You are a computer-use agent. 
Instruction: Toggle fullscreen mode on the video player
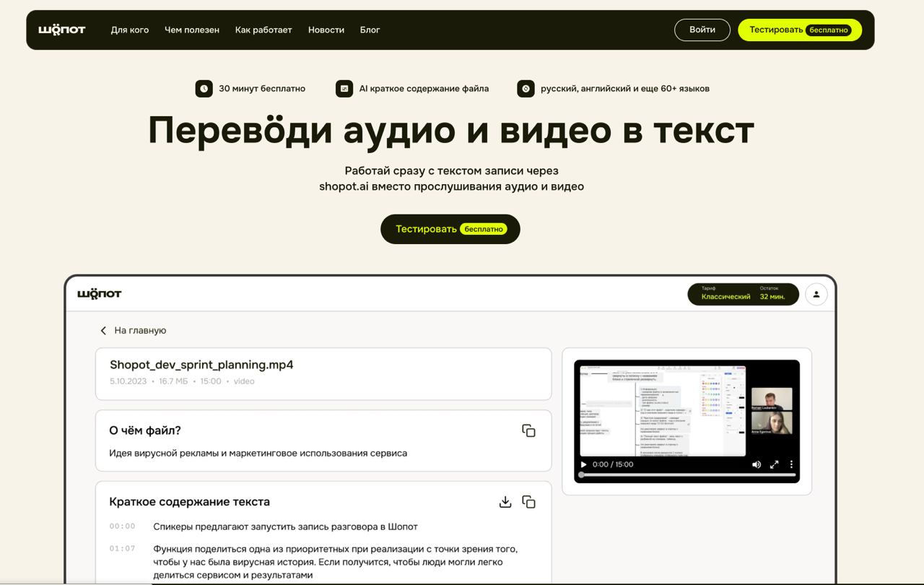click(774, 464)
